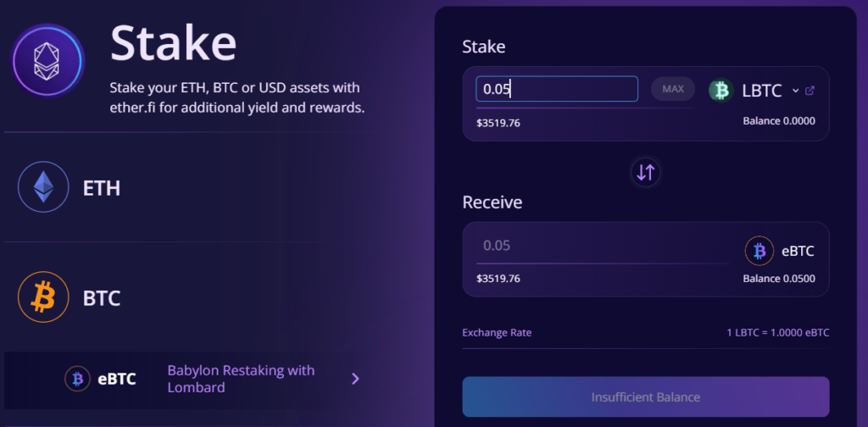Expand Babylon Restaking with Lombard chevron
Viewport: 868px width, 427px height.
coord(355,379)
